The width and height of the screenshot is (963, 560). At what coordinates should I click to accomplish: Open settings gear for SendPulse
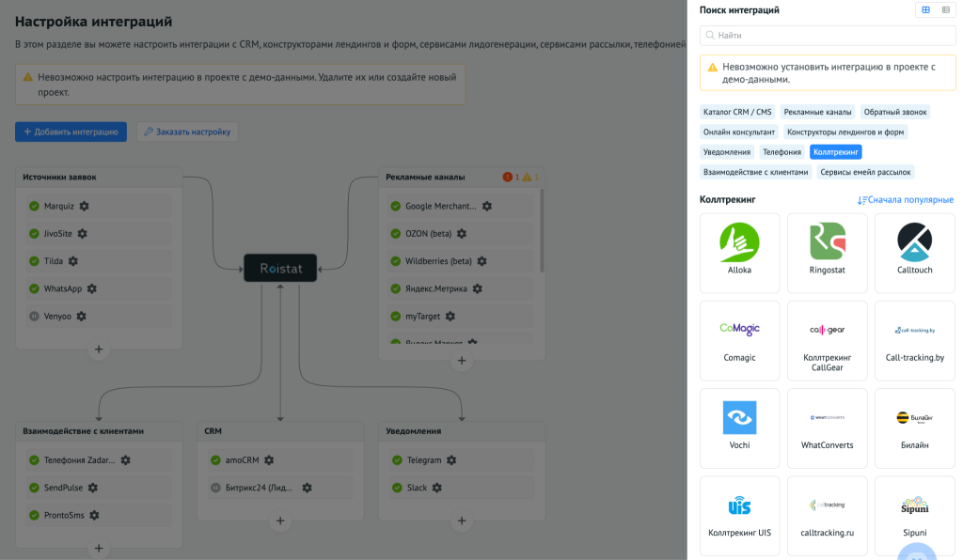coord(93,488)
